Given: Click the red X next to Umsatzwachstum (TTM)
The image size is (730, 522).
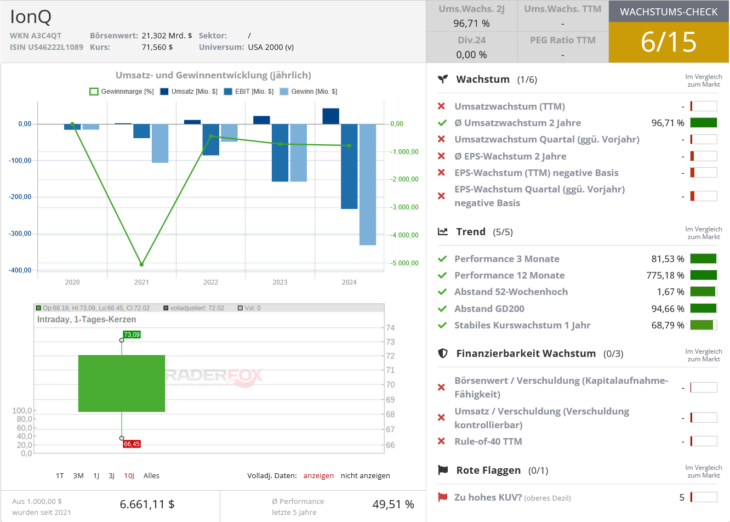Looking at the screenshot, I should (441, 106).
